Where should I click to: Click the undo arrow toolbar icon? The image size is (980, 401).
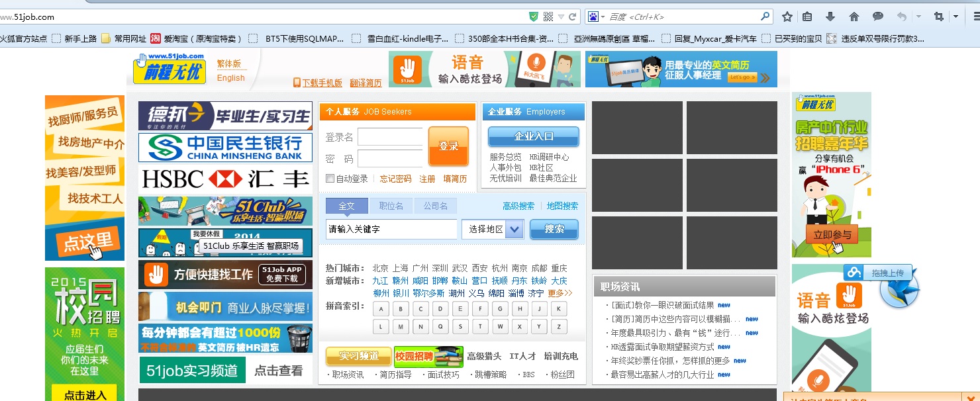(x=902, y=17)
